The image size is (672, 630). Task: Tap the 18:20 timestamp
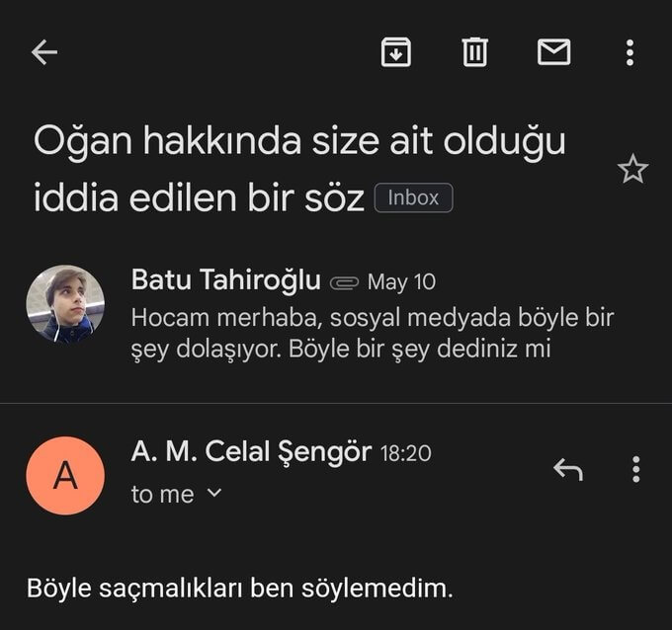(406, 454)
